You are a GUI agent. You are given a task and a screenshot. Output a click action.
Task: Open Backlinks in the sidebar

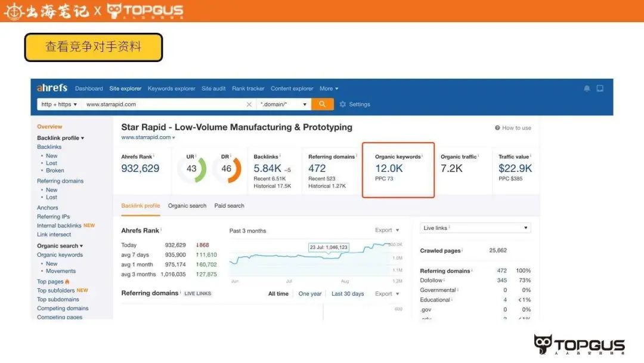click(x=49, y=147)
